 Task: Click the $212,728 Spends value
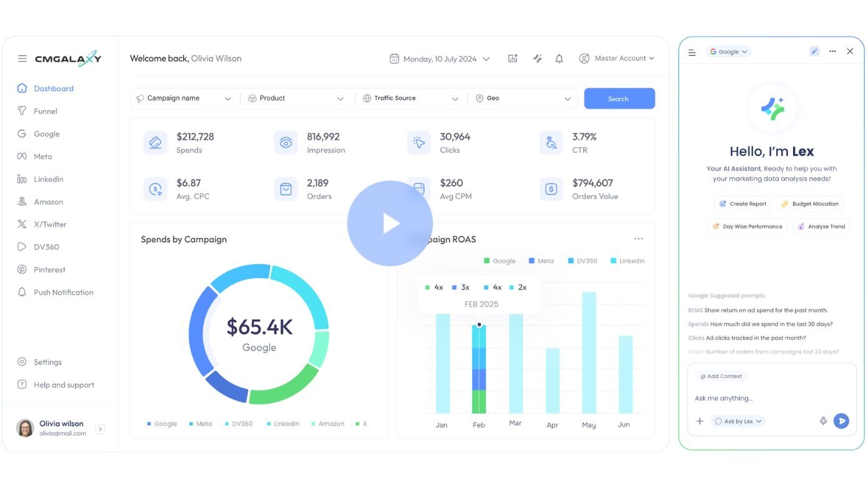[x=195, y=137]
